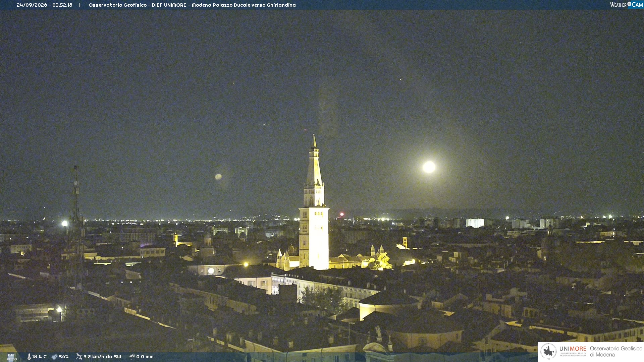Click the rain umbrella icon
Viewport: 644px width, 362px height.
[x=132, y=357]
